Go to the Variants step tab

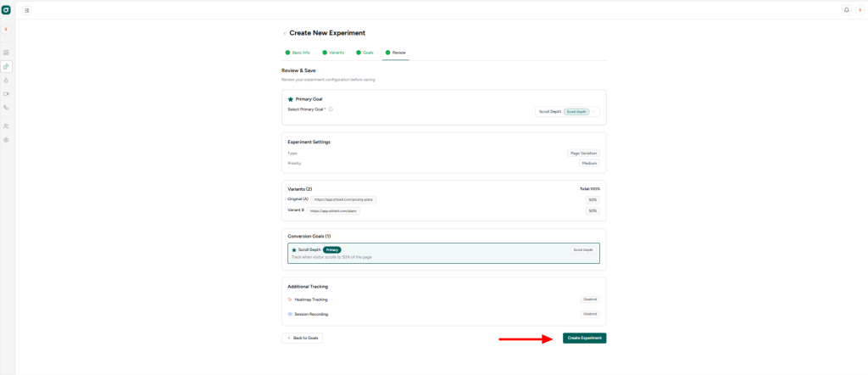click(332, 53)
